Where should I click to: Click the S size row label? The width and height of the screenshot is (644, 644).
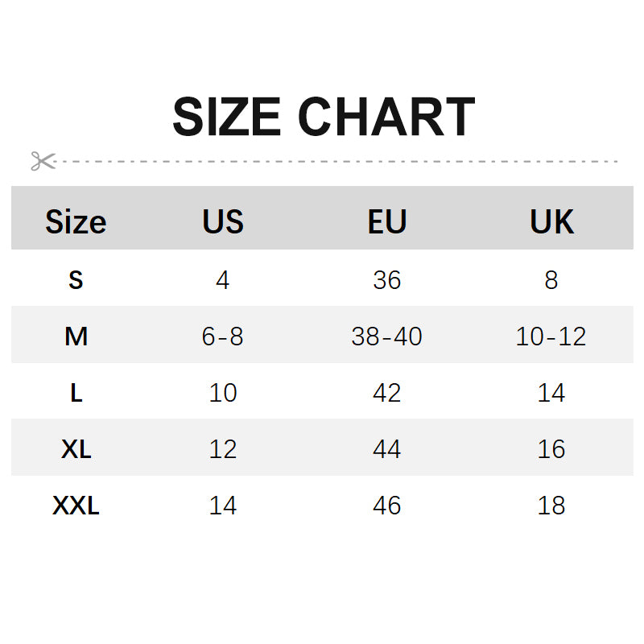point(76,280)
